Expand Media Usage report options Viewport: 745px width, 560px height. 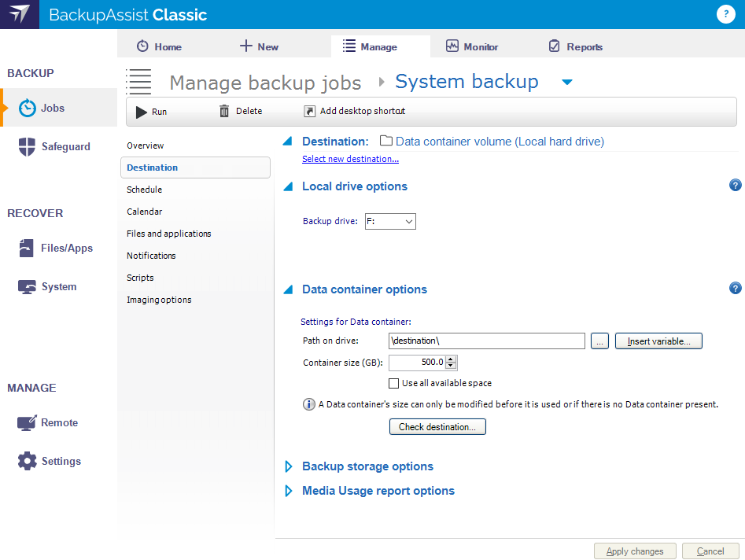288,491
